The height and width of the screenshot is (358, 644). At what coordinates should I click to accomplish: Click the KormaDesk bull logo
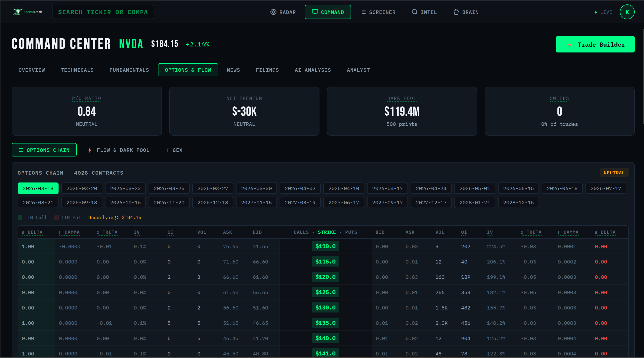[17, 11]
